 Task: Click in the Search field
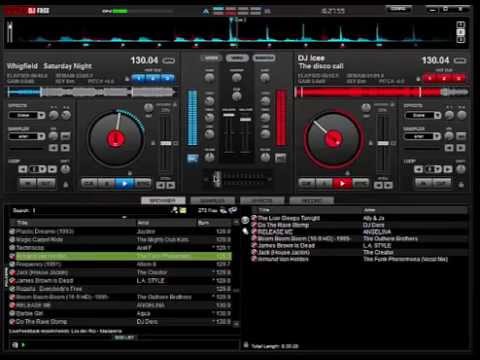coord(100,210)
